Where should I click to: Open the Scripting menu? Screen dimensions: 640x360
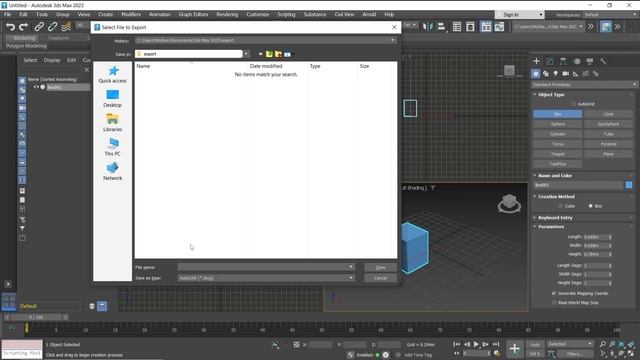coord(286,14)
